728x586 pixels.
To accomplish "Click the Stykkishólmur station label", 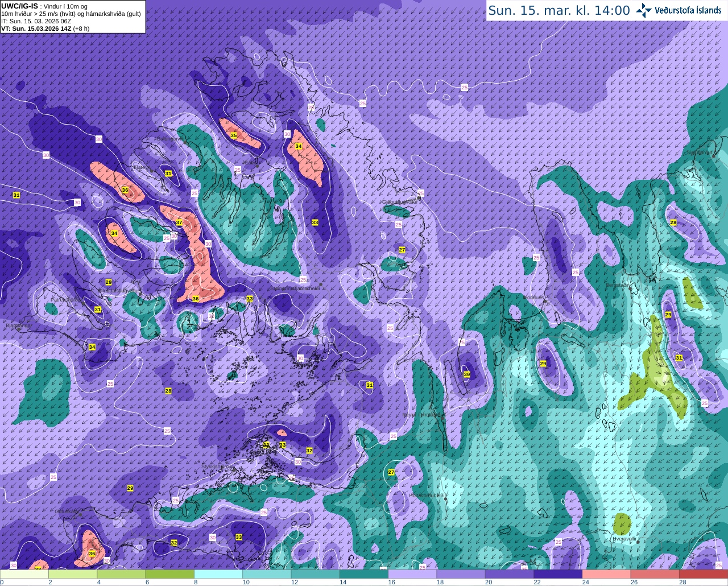I will [x=218, y=466].
